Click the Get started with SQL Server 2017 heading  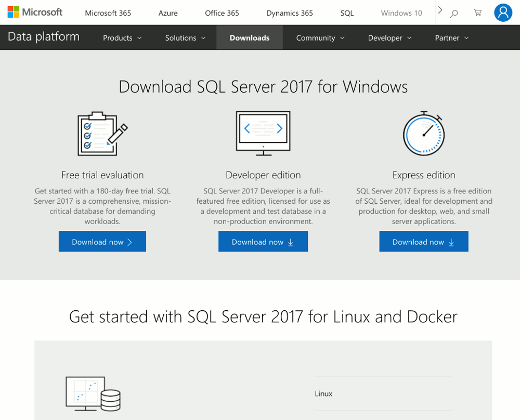point(263,317)
